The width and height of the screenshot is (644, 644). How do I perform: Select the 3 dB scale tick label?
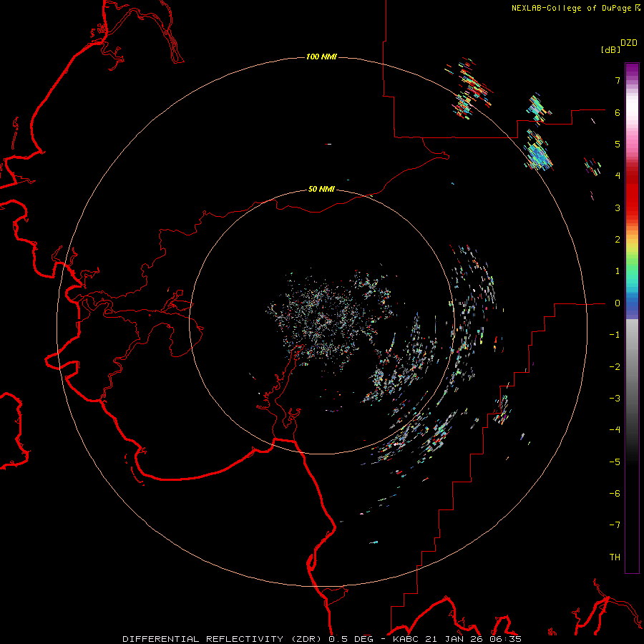(x=618, y=208)
